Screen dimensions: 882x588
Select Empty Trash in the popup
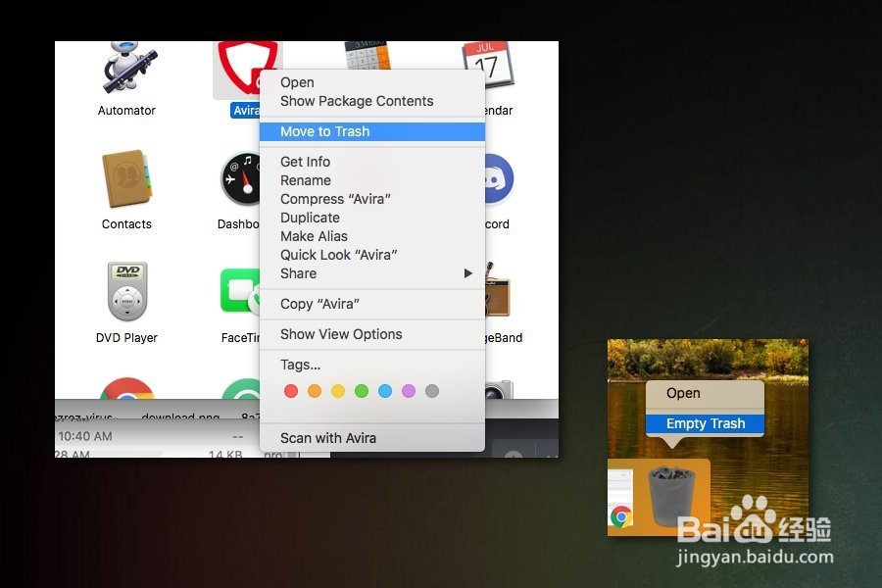[x=705, y=423]
